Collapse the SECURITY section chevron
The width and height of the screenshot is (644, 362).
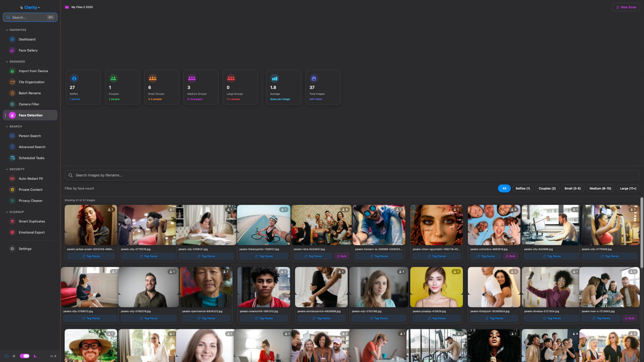7,169
